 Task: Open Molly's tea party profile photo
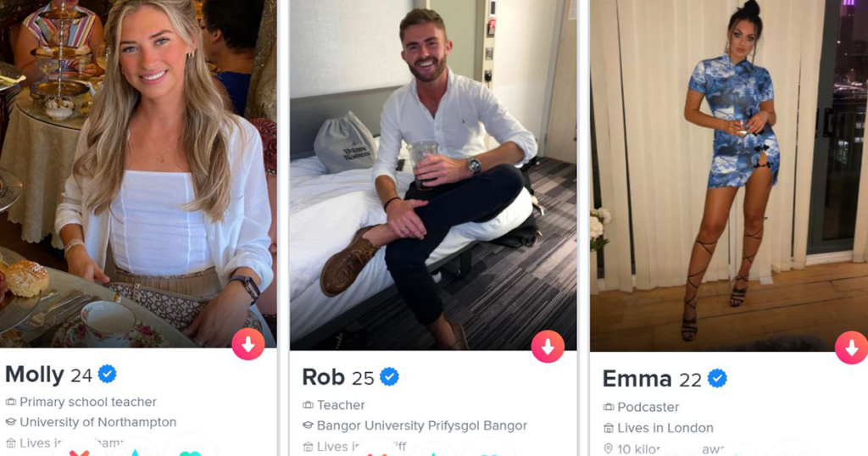[x=138, y=173]
